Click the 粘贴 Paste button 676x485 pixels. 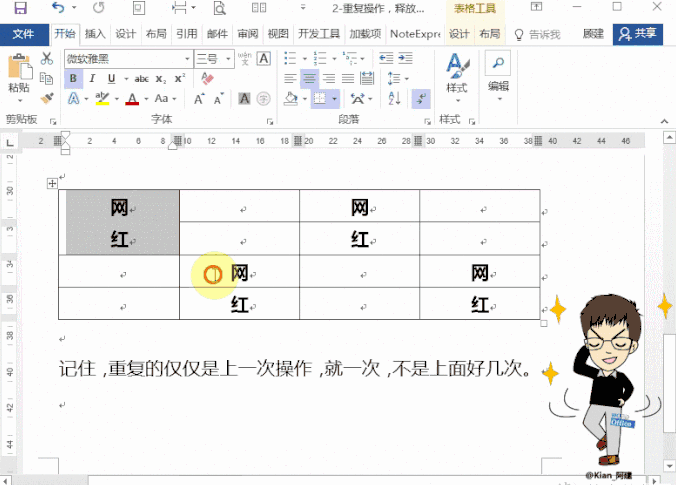coord(19,78)
